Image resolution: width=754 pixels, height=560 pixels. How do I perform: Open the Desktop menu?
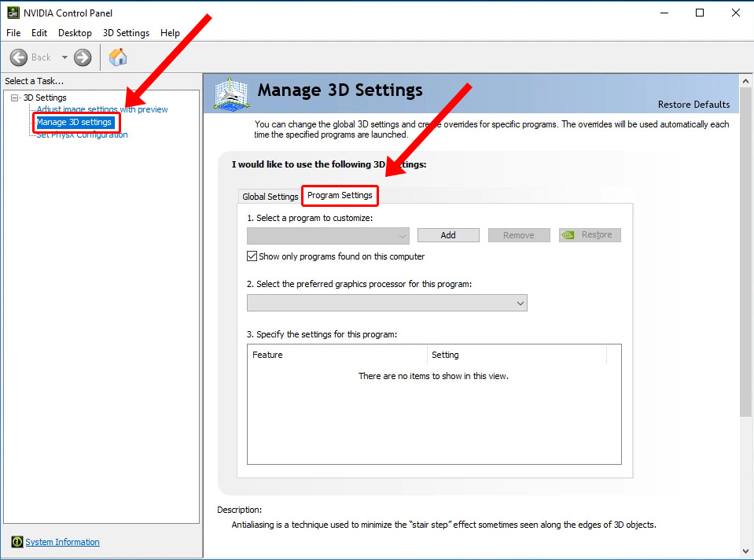pos(75,33)
